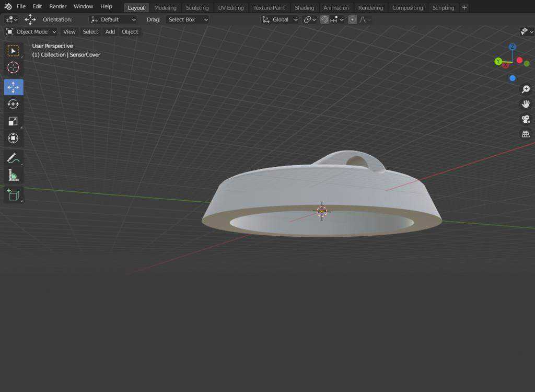The height and width of the screenshot is (392, 535).
Task: Toggle proportional editing
Action: click(x=353, y=20)
